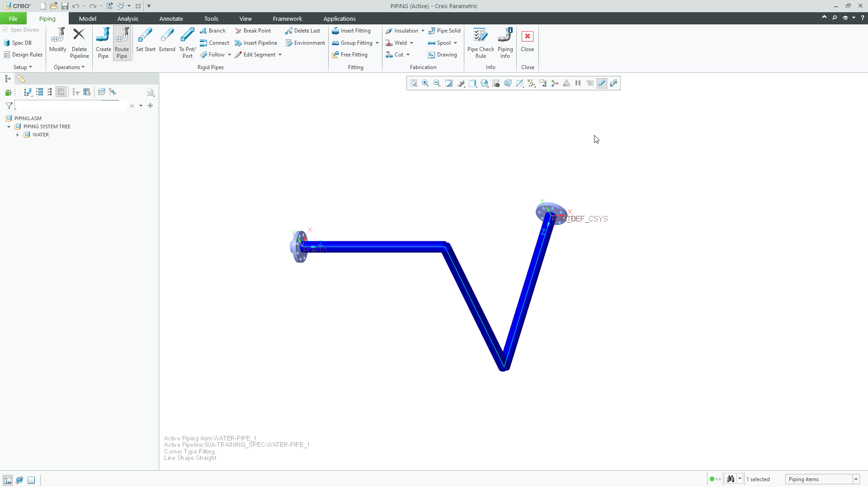Screen dimensions: 868x487
Task: Run the Pipe Check Rule tool
Action: 481,43
